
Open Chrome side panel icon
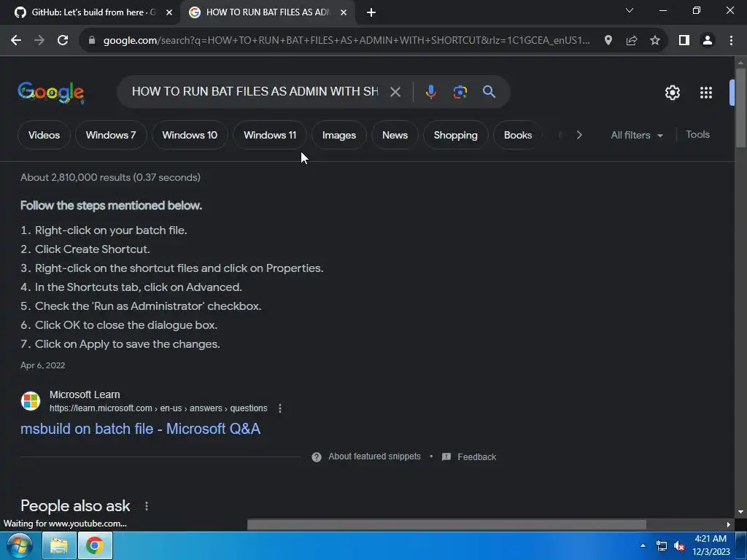pos(684,41)
